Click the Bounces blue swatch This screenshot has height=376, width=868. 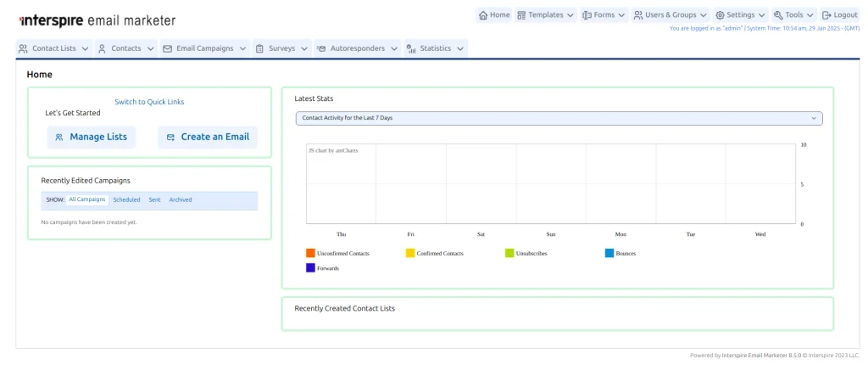click(609, 253)
